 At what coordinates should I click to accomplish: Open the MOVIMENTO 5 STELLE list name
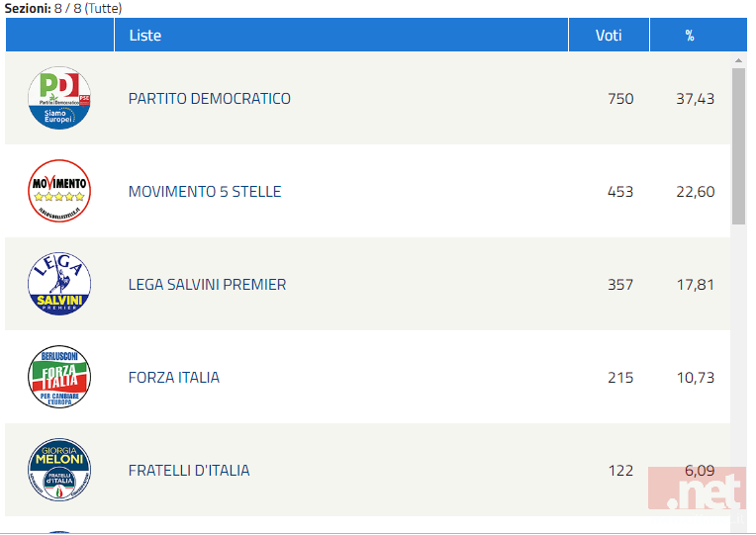pyautogui.click(x=205, y=191)
